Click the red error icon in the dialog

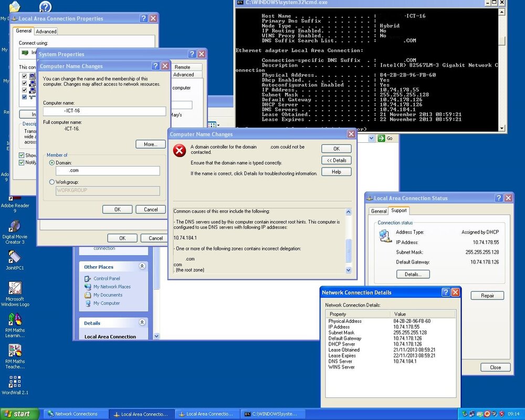point(180,151)
